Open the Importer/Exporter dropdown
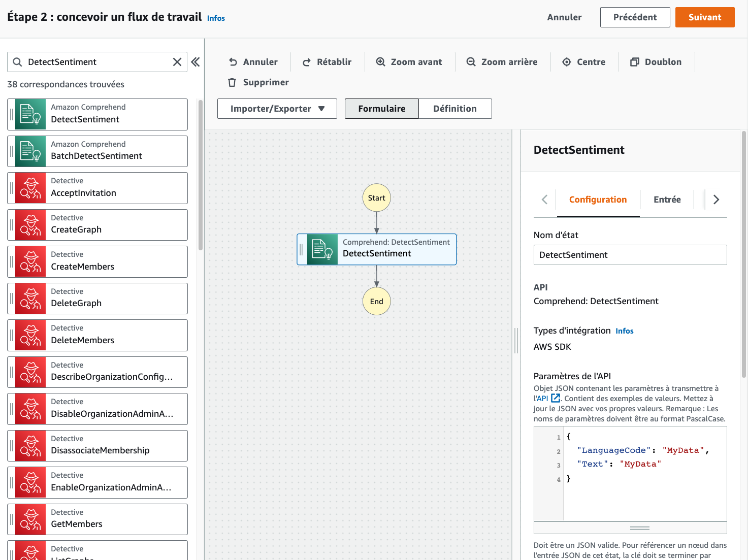The width and height of the screenshot is (748, 560). pos(277,109)
